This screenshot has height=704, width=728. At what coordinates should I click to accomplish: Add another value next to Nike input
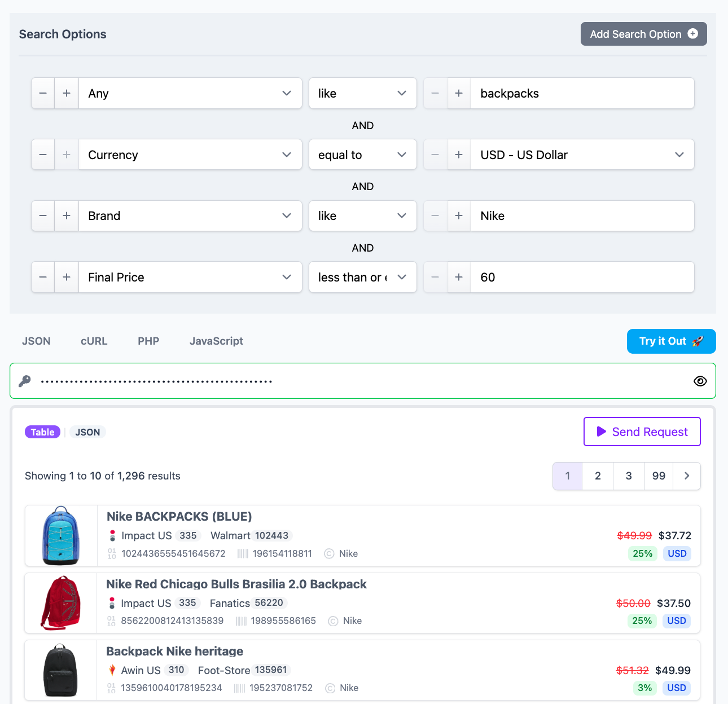pyautogui.click(x=459, y=215)
